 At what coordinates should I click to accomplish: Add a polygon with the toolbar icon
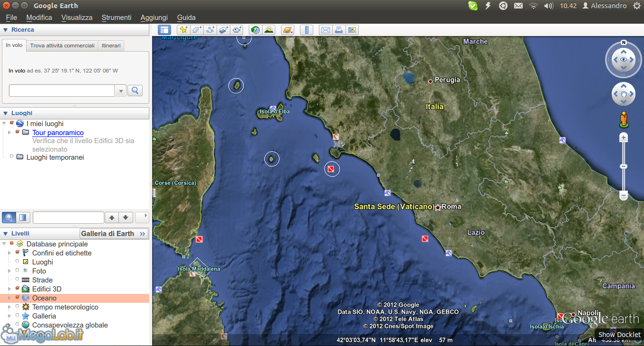pyautogui.click(x=197, y=30)
